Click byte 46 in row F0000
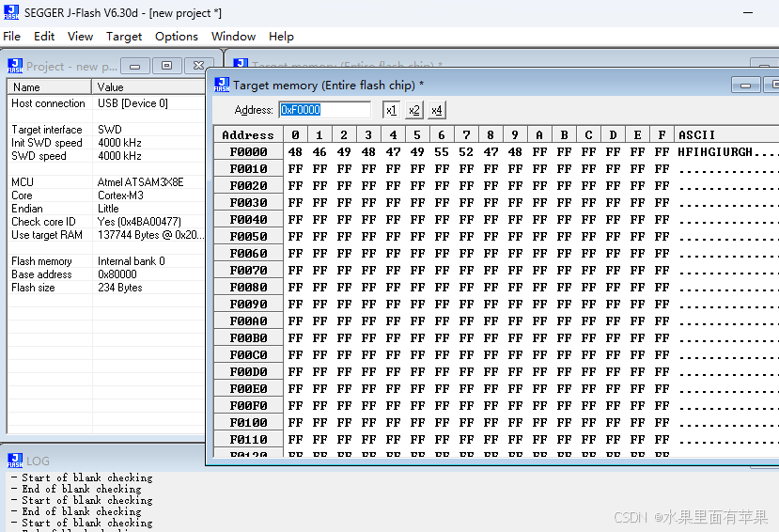This screenshot has height=532, width=779. pyautogui.click(x=319, y=151)
